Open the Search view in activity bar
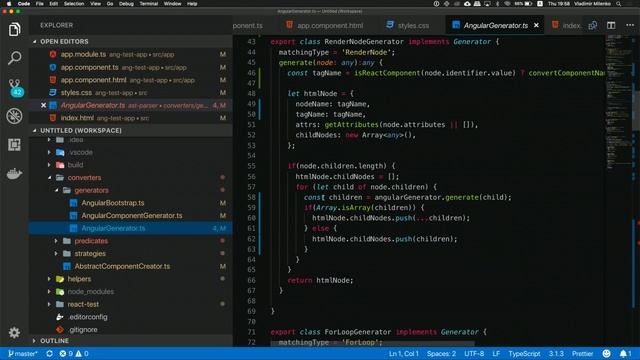This screenshot has width=640, height=360. [14, 58]
